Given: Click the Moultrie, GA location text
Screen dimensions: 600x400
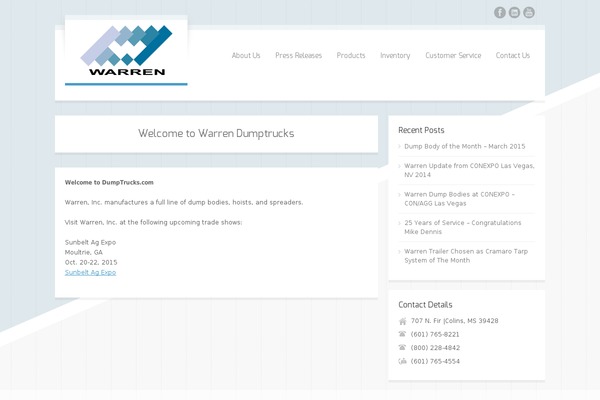Looking at the screenshot, I should pos(84,252).
